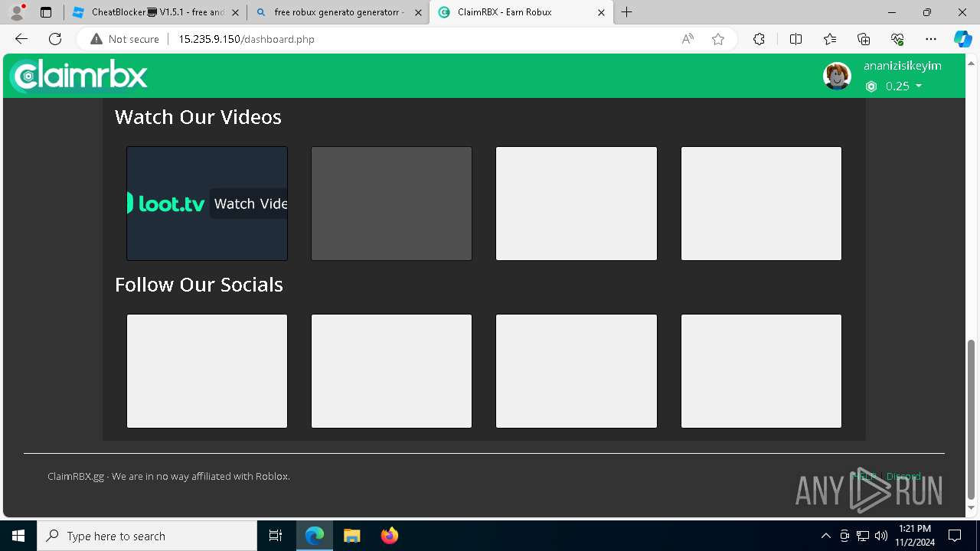
Task: Open the Copilot sidebar
Action: (962, 39)
